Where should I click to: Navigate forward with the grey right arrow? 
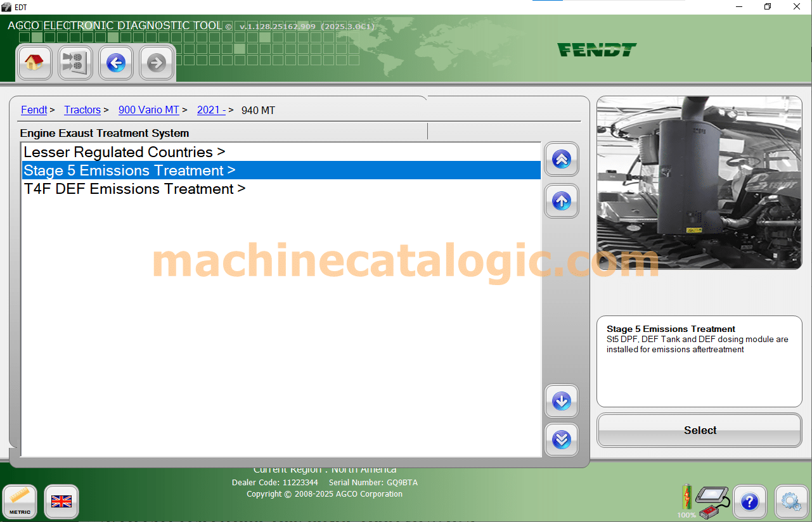point(156,63)
